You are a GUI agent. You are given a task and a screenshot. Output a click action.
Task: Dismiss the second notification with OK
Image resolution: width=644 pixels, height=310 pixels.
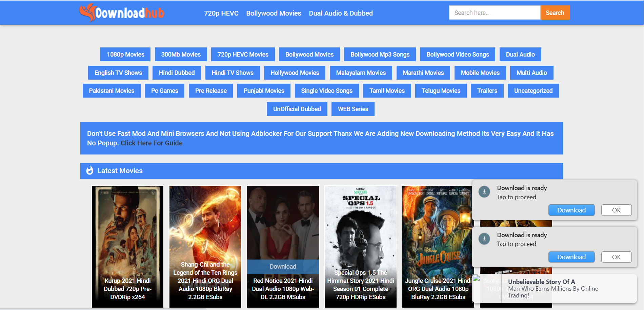point(616,257)
